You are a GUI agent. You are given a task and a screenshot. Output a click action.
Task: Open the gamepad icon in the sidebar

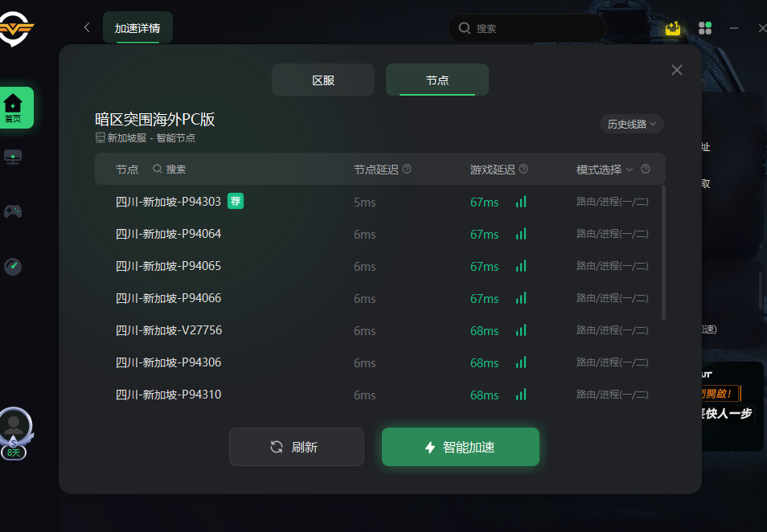[13, 211]
